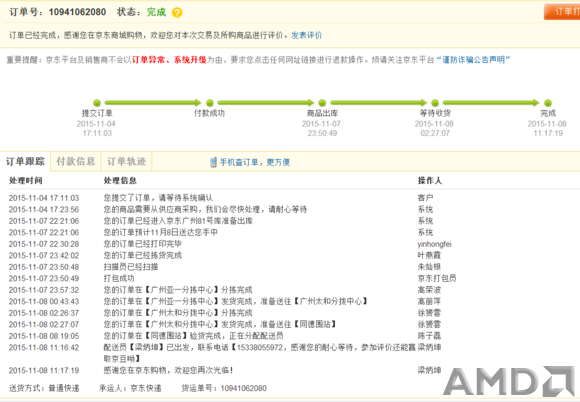
Task: Click timestamp 2015-11-08 02:26:37
Action: point(44,313)
